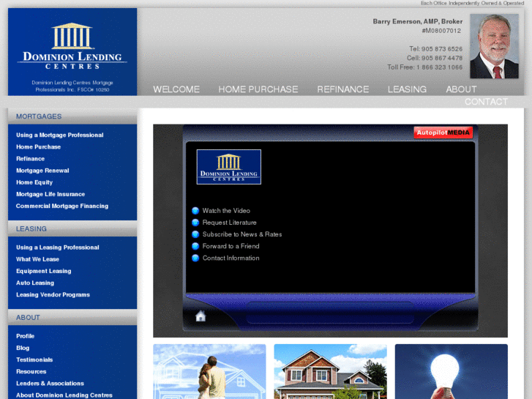
Task: Click the home icon in media player
Action: [x=201, y=316]
